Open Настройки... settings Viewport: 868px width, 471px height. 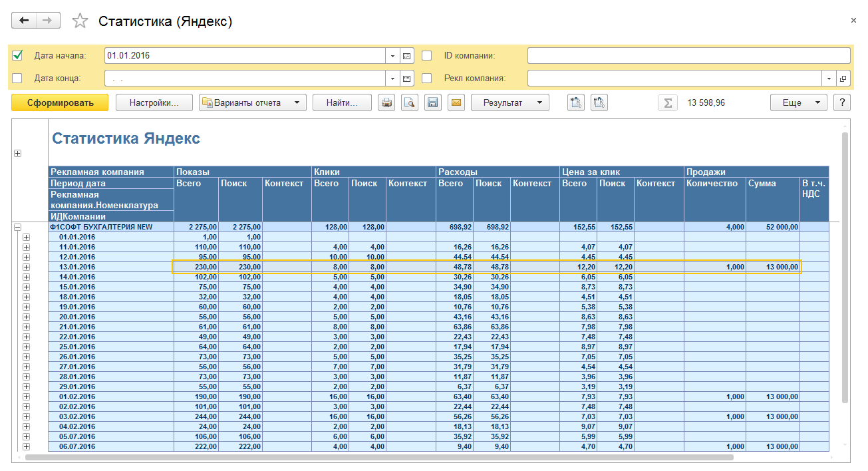(154, 102)
